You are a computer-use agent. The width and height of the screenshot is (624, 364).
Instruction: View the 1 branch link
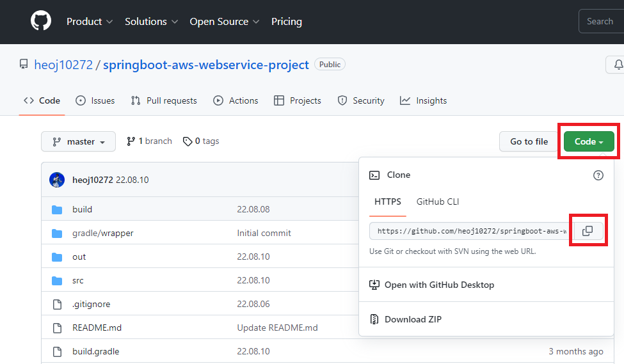click(149, 141)
